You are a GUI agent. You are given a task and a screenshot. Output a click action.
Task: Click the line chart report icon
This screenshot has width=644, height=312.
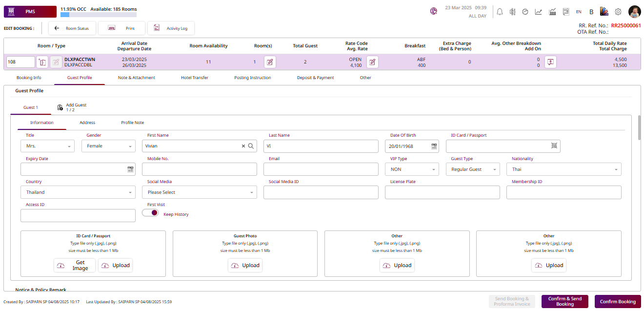pyautogui.click(x=539, y=12)
